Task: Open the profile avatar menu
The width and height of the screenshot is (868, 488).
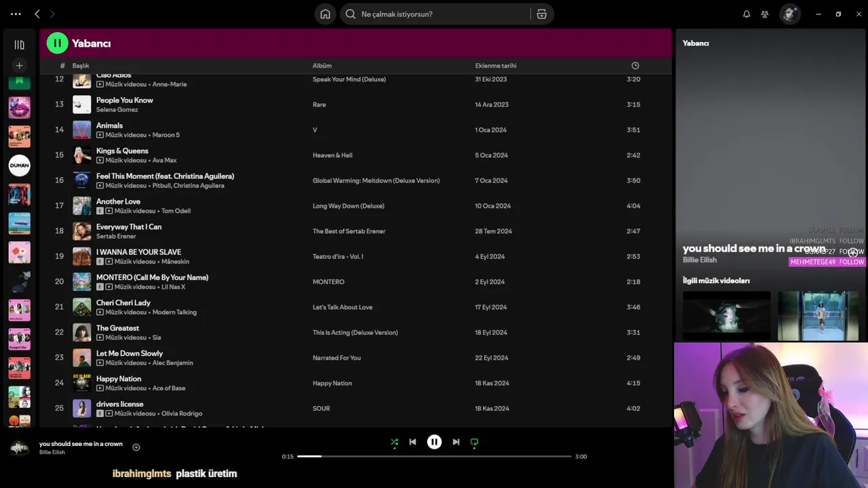Action: [x=789, y=14]
